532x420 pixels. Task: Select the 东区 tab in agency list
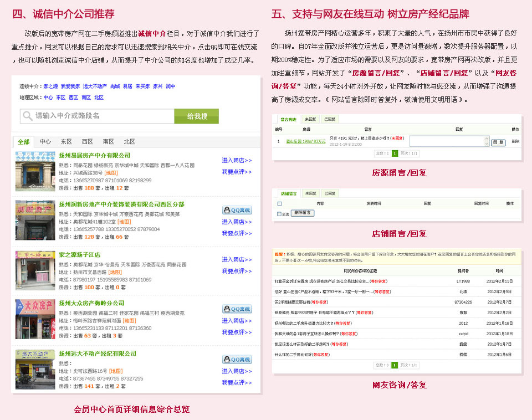66,142
